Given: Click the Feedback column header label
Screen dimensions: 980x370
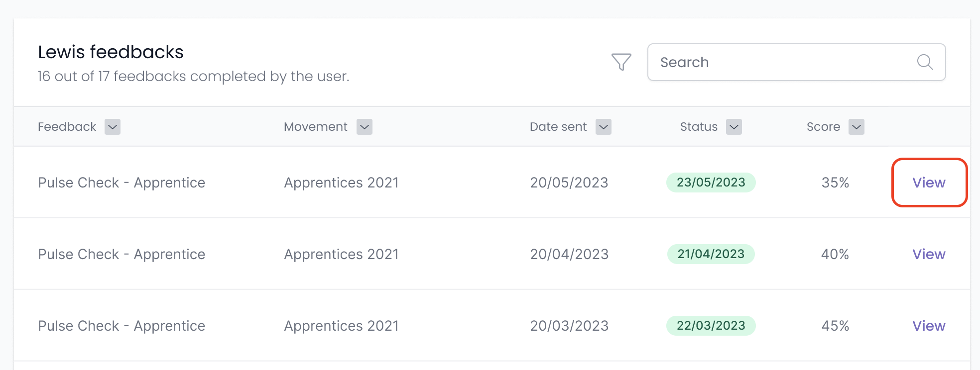Looking at the screenshot, I should click(x=67, y=127).
